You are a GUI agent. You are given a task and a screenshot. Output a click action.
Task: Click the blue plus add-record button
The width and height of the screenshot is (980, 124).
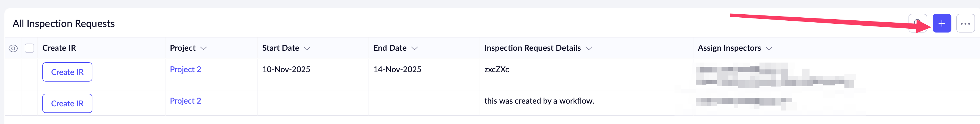pos(942,24)
